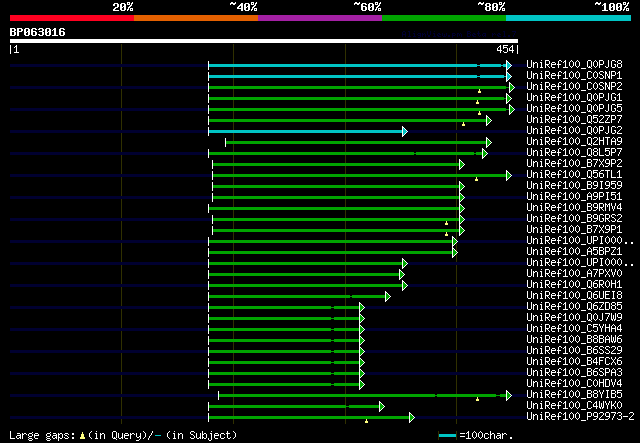Click the query end position 454 label
640x443 pixels.
(x=505, y=49)
